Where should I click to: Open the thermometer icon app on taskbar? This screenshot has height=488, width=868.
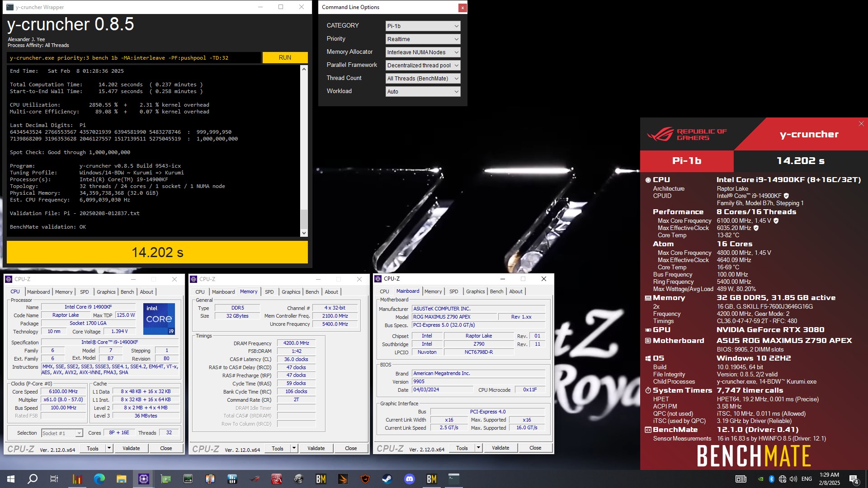210,479
